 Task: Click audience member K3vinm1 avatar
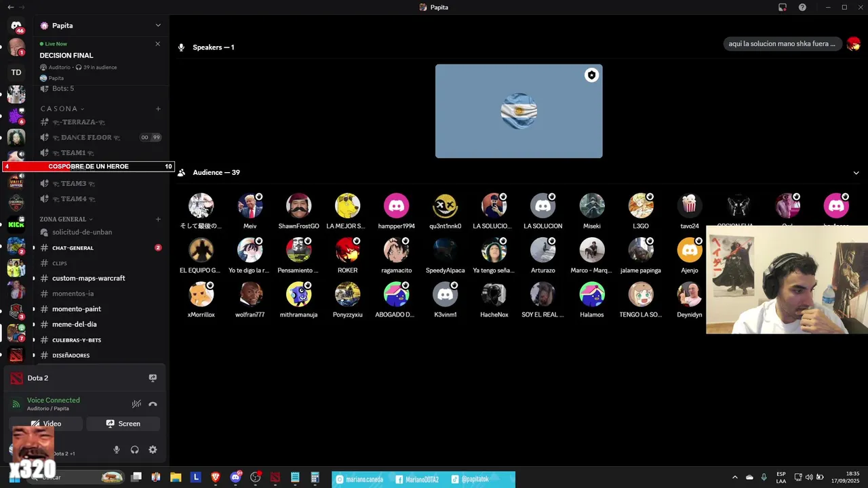[x=446, y=294]
